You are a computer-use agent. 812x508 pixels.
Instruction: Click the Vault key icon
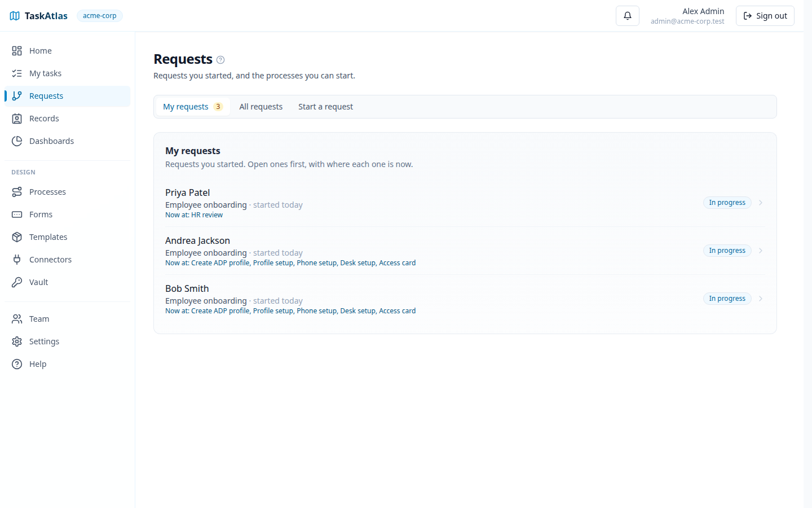pyautogui.click(x=17, y=282)
